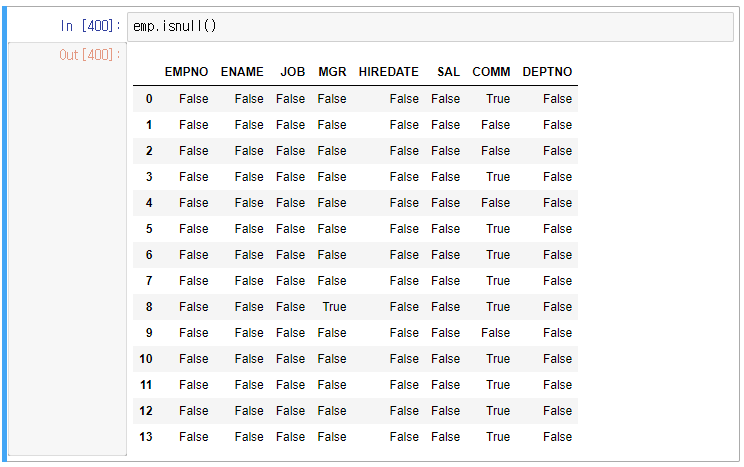Click the MGR False value in row 12
The height and width of the screenshot is (467, 744).
(332, 411)
